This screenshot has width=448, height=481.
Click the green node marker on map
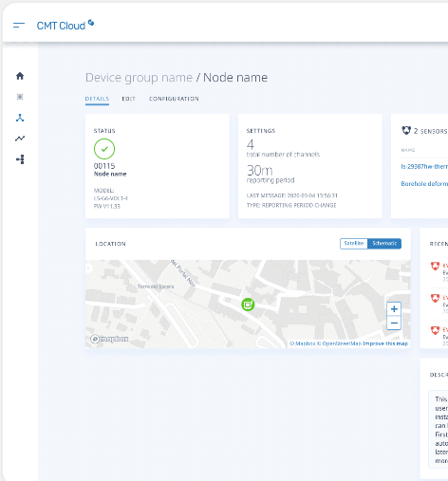click(248, 305)
